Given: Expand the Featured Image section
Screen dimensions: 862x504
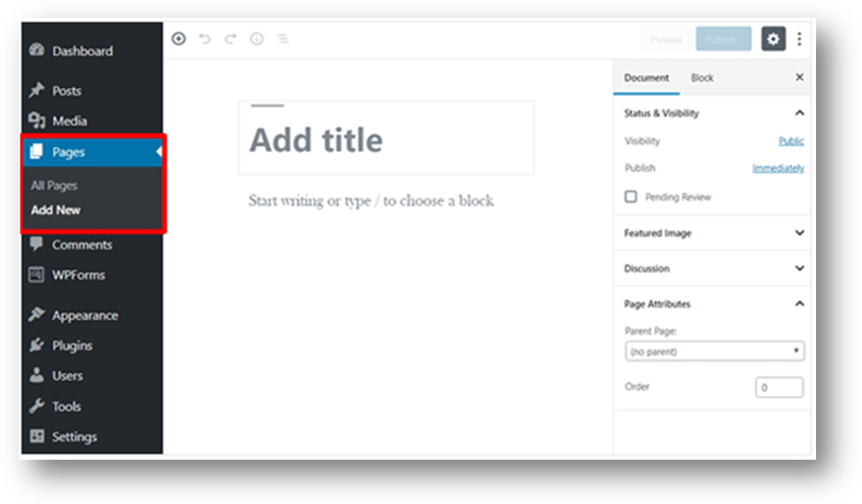Looking at the screenshot, I should [799, 233].
